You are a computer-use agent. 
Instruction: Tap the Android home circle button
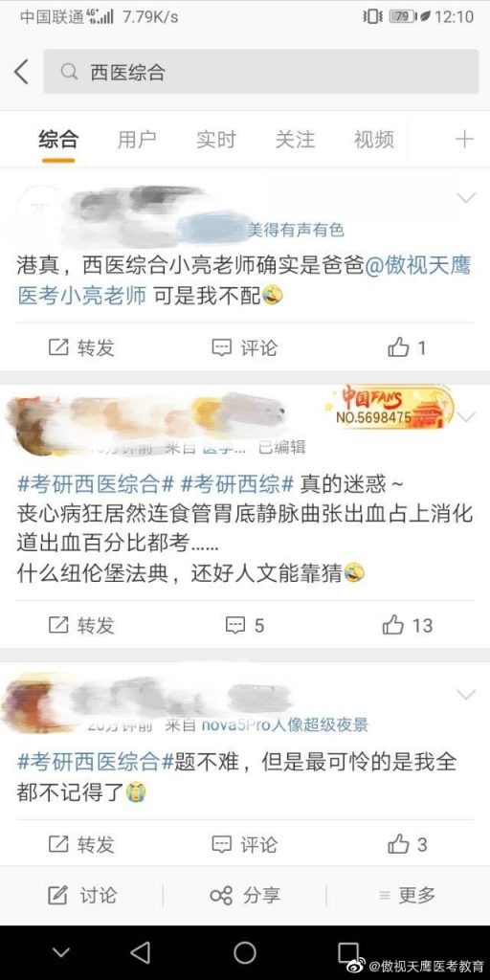click(245, 952)
